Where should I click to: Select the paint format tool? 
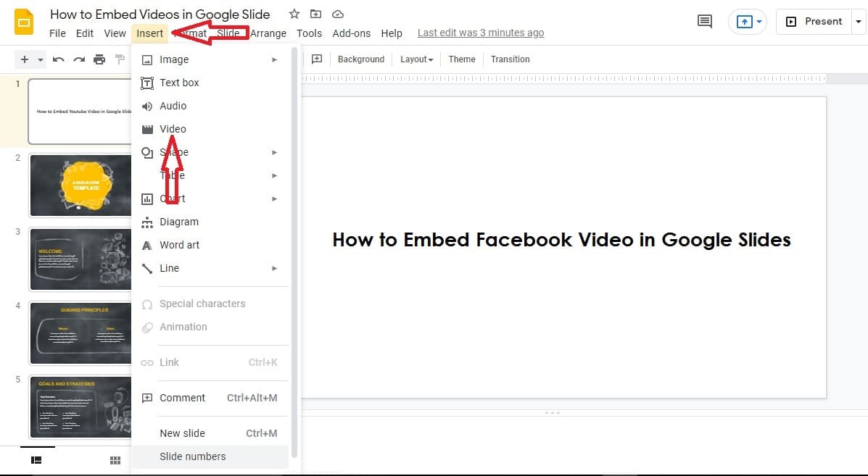[120, 59]
